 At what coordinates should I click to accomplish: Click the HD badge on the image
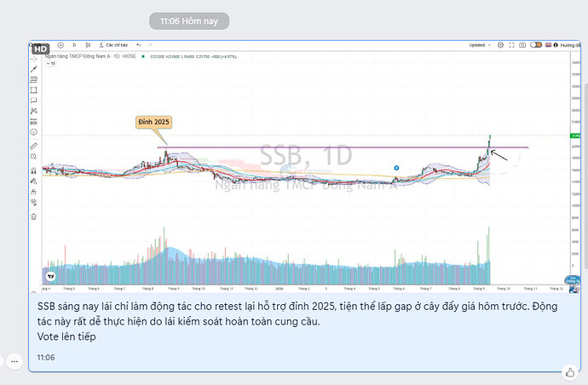point(41,49)
